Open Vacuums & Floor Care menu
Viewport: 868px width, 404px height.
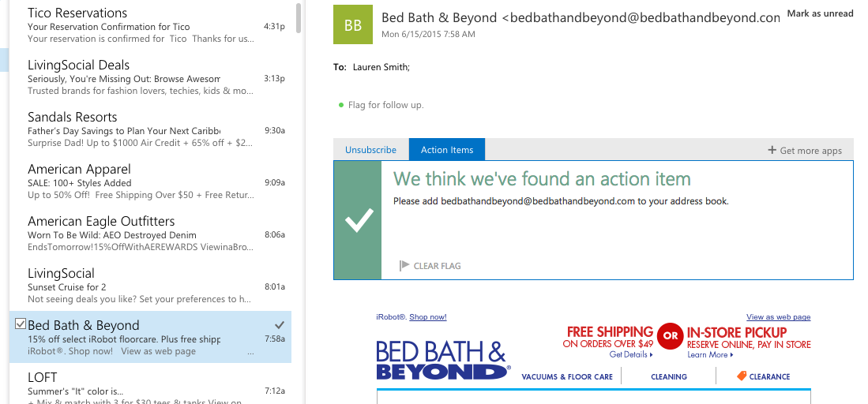tap(567, 377)
